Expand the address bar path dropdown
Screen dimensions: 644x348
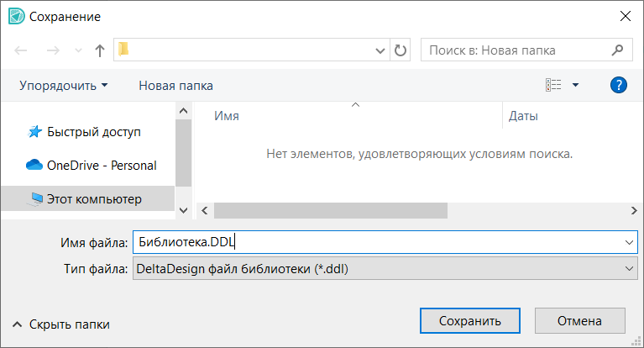(380, 50)
